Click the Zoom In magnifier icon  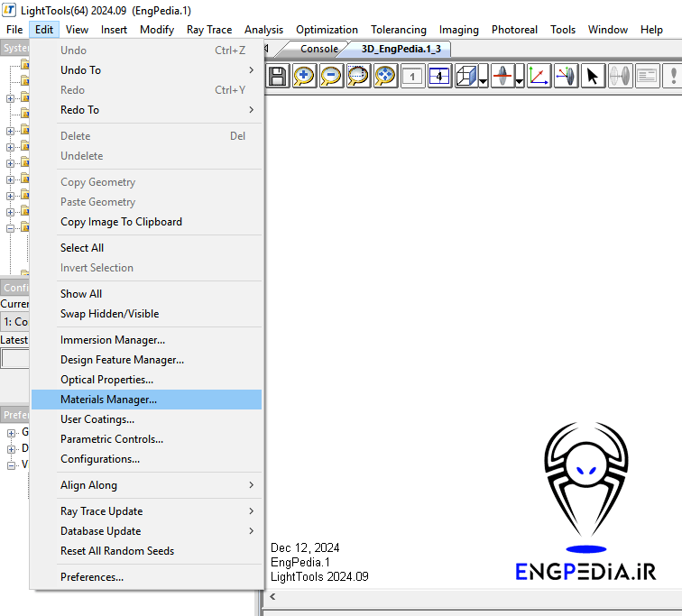coord(304,77)
